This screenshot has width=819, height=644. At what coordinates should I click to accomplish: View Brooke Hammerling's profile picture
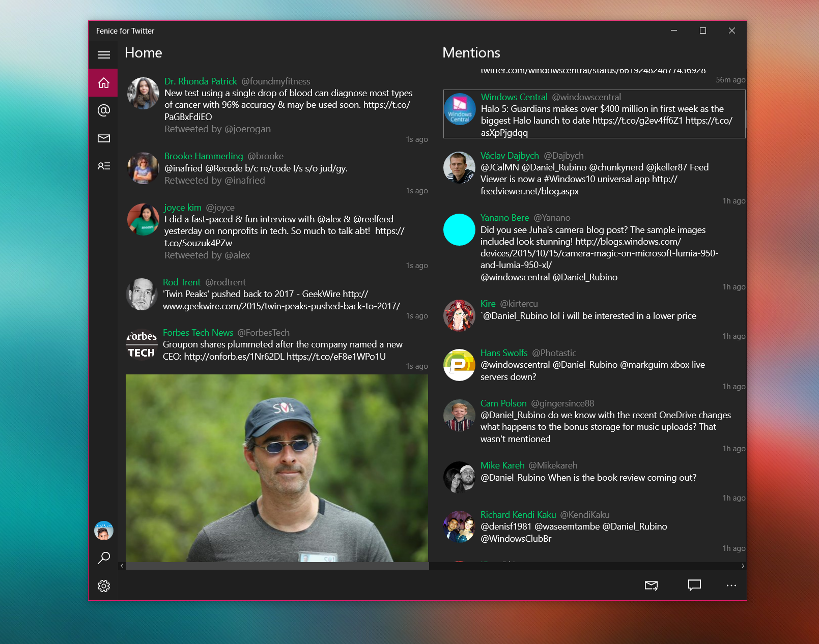(x=143, y=168)
